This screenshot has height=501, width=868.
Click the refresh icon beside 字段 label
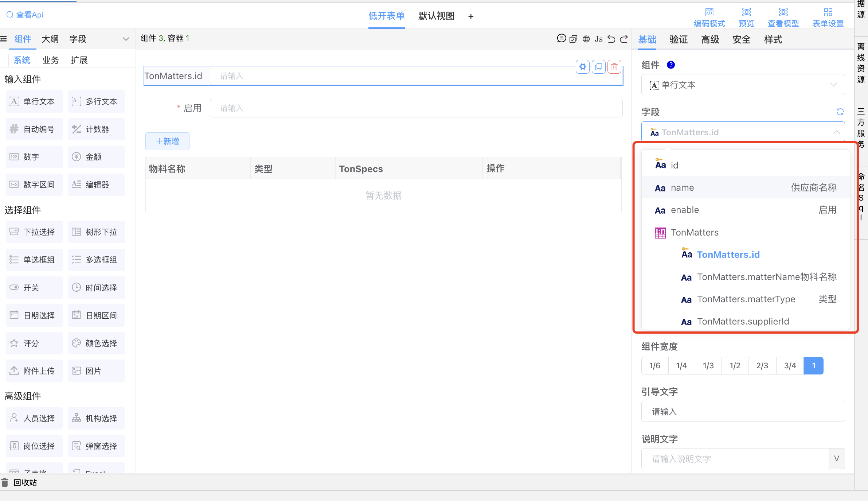pyautogui.click(x=840, y=112)
